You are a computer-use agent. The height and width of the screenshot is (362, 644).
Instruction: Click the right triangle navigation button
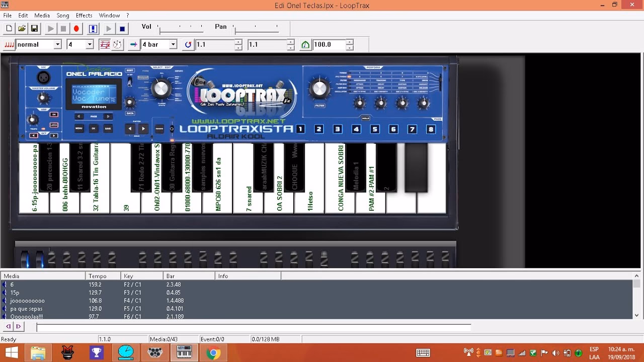[x=19, y=327]
